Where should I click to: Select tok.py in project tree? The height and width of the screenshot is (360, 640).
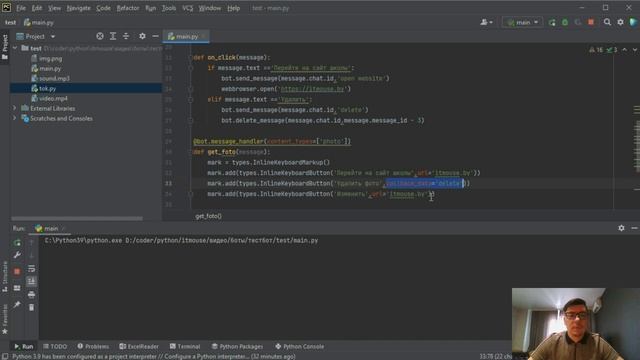pyautogui.click(x=44, y=88)
